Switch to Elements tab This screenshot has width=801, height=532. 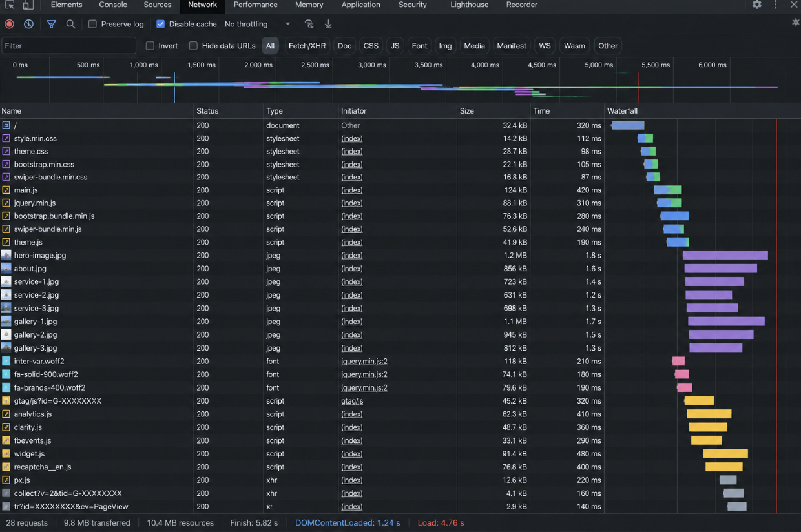coord(67,5)
